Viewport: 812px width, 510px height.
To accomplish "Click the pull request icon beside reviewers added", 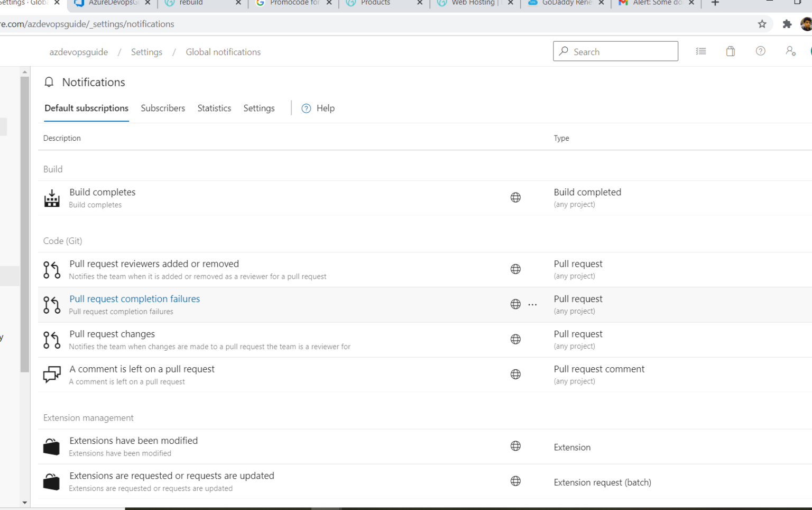I will [x=52, y=270].
